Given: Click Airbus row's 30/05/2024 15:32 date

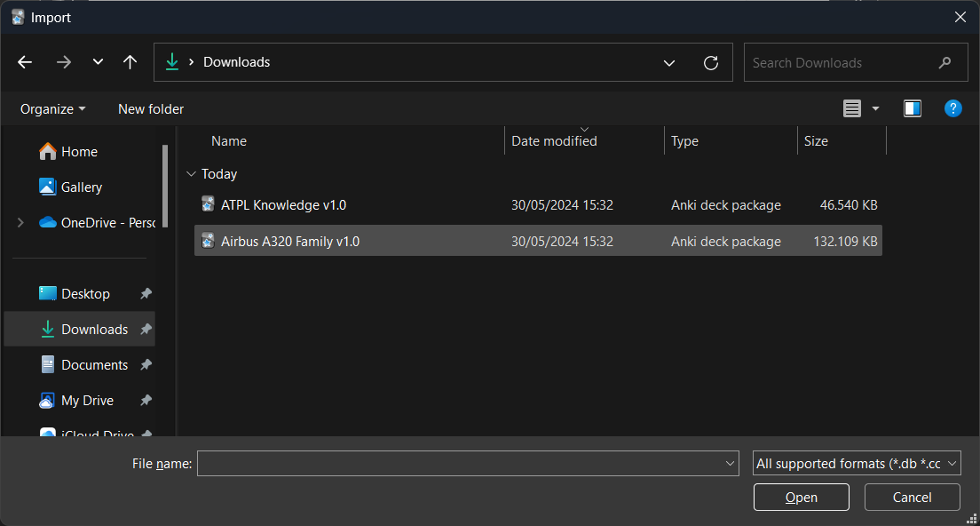Looking at the screenshot, I should (x=562, y=242).
